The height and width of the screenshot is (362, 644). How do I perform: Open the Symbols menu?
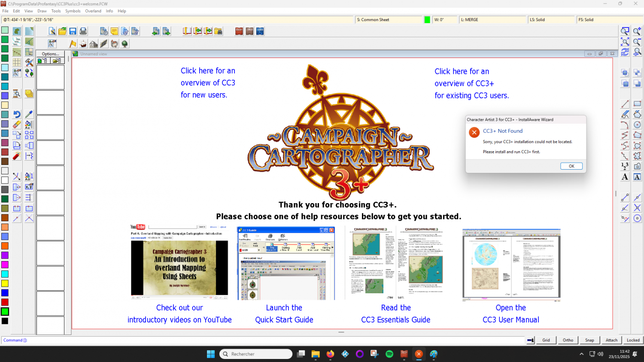click(73, 11)
